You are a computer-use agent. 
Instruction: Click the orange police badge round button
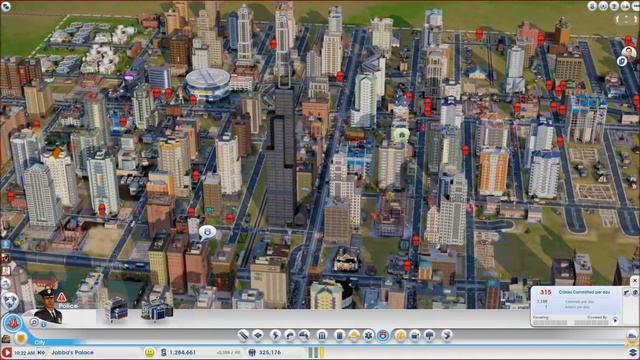pos(21,338)
